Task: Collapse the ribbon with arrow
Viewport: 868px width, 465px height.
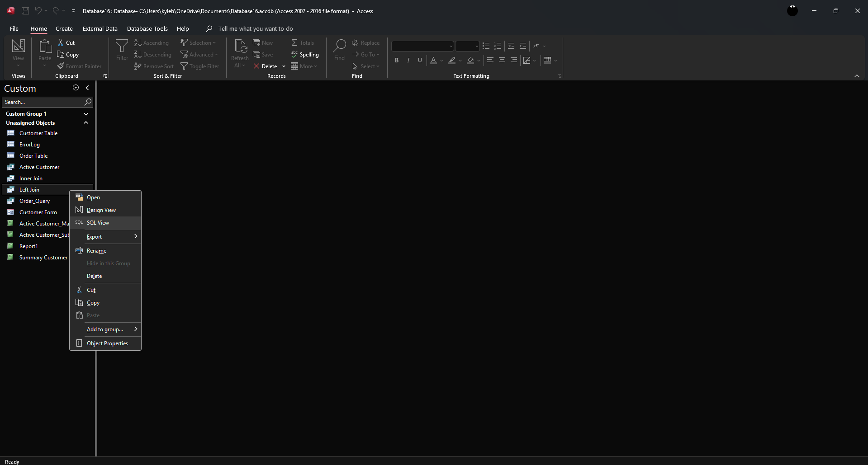Action: pyautogui.click(x=857, y=76)
